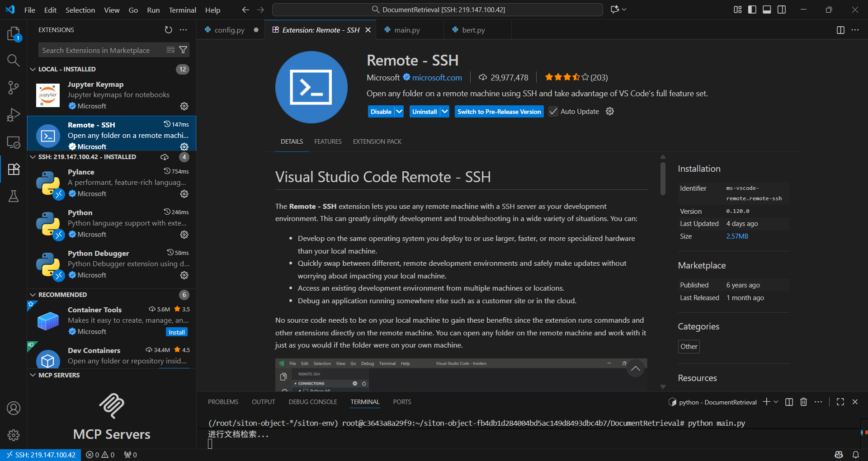Open microsoft.com publisher link

(437, 78)
